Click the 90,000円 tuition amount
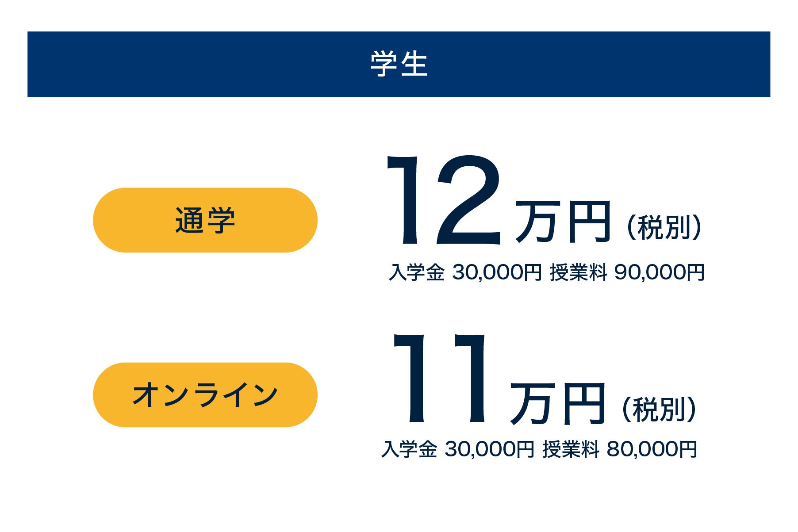The width and height of the screenshot is (798, 532). pos(660,272)
